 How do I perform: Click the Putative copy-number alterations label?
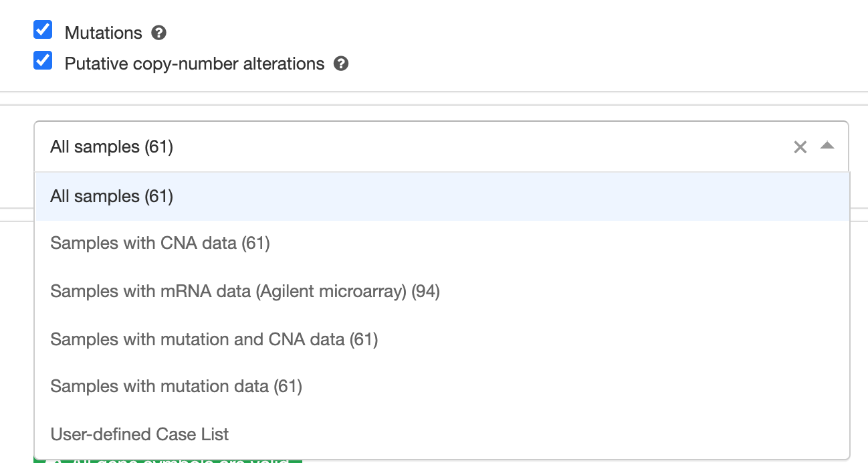pyautogui.click(x=193, y=64)
